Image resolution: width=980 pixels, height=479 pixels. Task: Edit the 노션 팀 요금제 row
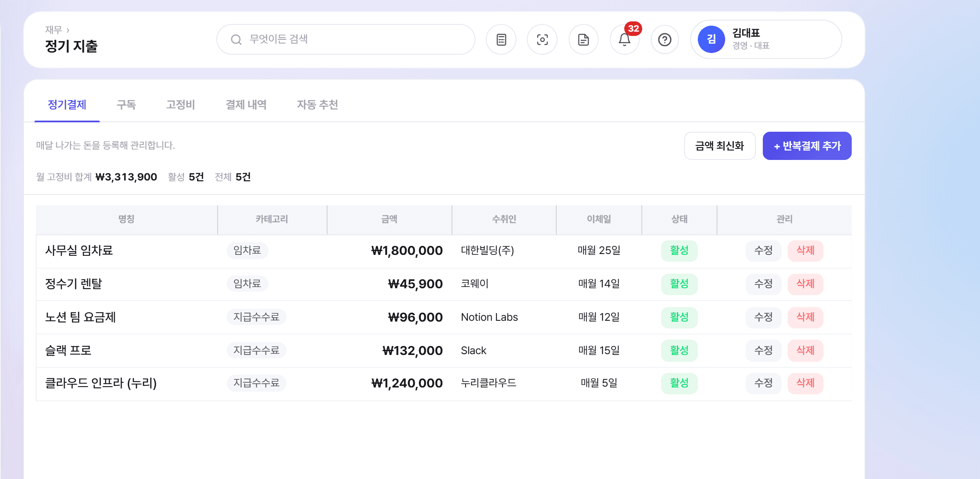764,317
